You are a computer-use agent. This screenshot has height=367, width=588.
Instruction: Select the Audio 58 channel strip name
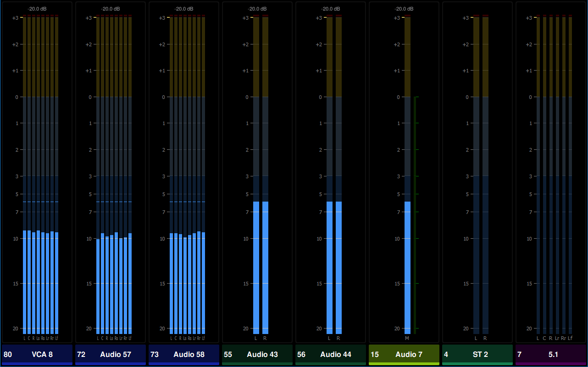click(x=189, y=354)
